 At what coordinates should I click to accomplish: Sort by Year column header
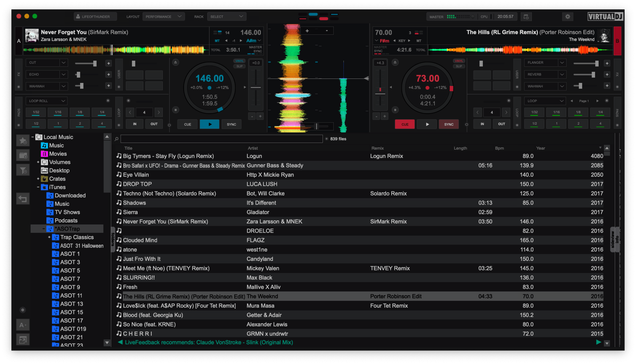pyautogui.click(x=541, y=148)
